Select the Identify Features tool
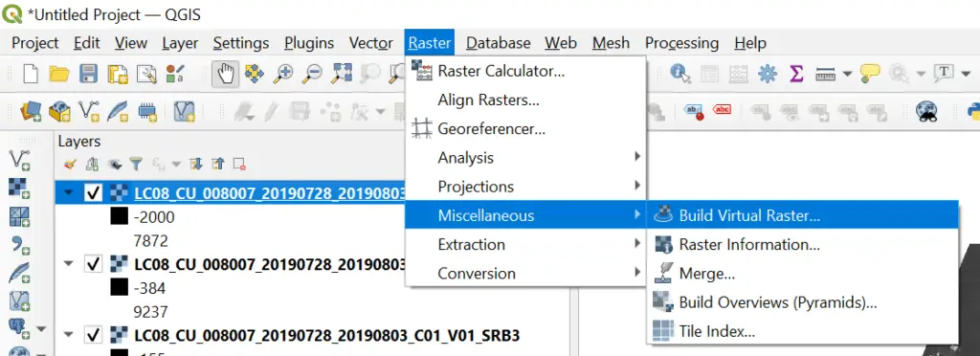The width and height of the screenshot is (980, 356). 680,74
